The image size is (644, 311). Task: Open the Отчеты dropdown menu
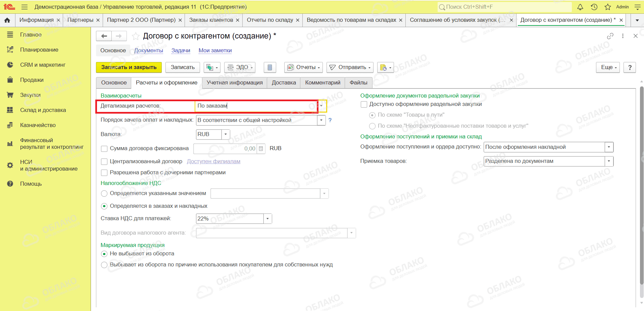tap(304, 67)
